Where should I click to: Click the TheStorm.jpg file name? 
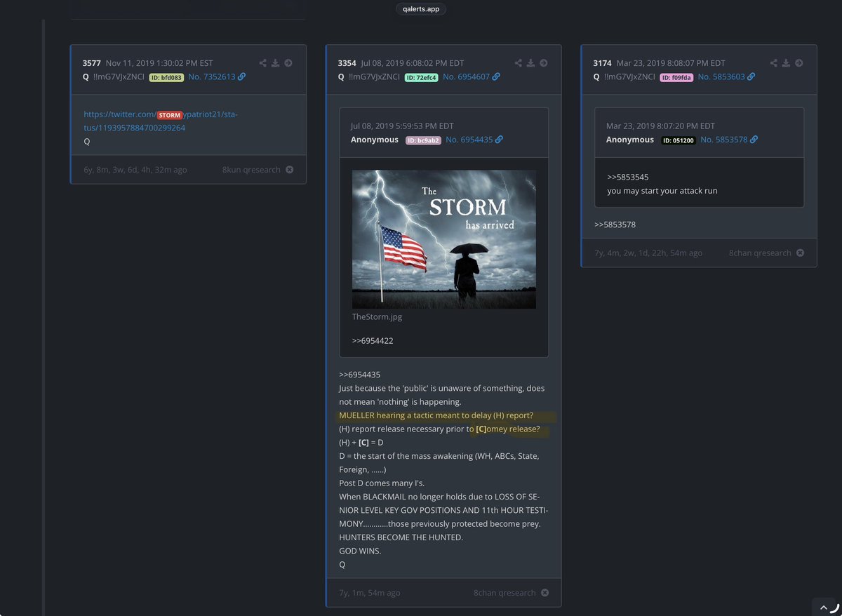tap(377, 316)
